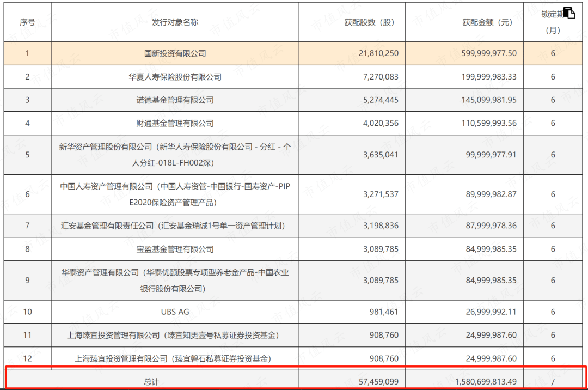588x390 pixels.
Task: Click share count 3,271,537
Action: tap(381, 194)
